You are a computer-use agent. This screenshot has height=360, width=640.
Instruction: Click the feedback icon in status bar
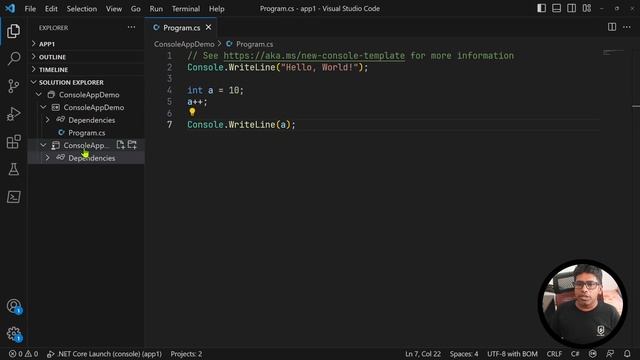click(x=610, y=354)
